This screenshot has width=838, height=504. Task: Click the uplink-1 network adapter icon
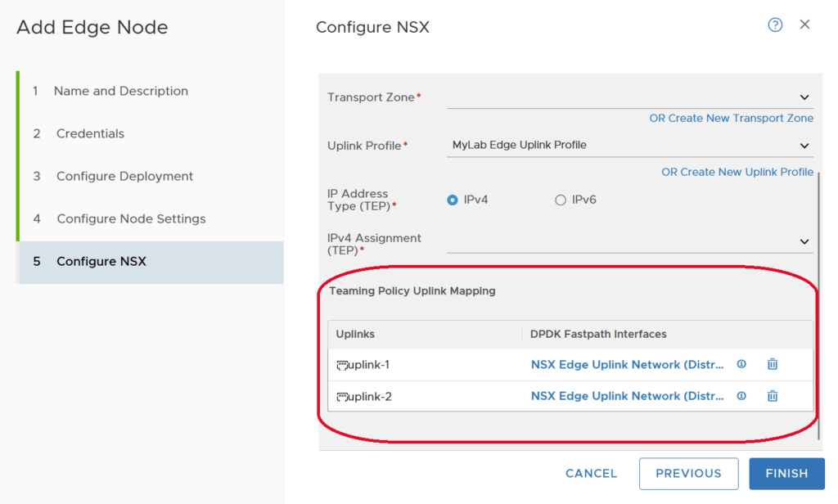342,365
